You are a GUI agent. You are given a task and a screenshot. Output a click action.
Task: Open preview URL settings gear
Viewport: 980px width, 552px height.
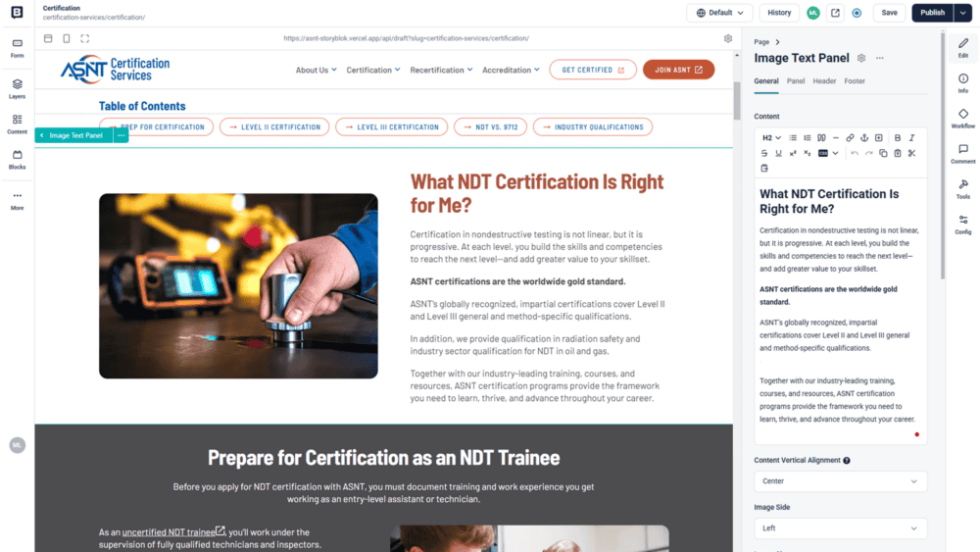point(728,39)
